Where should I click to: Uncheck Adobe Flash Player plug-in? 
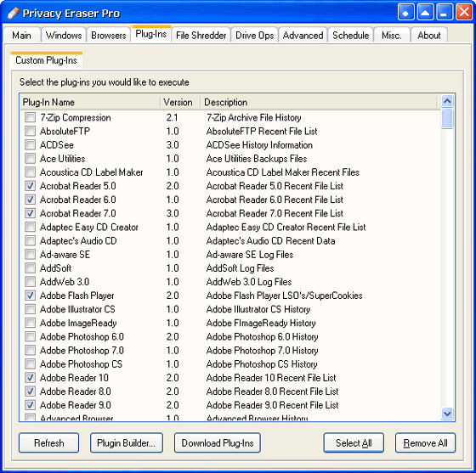coord(30,296)
